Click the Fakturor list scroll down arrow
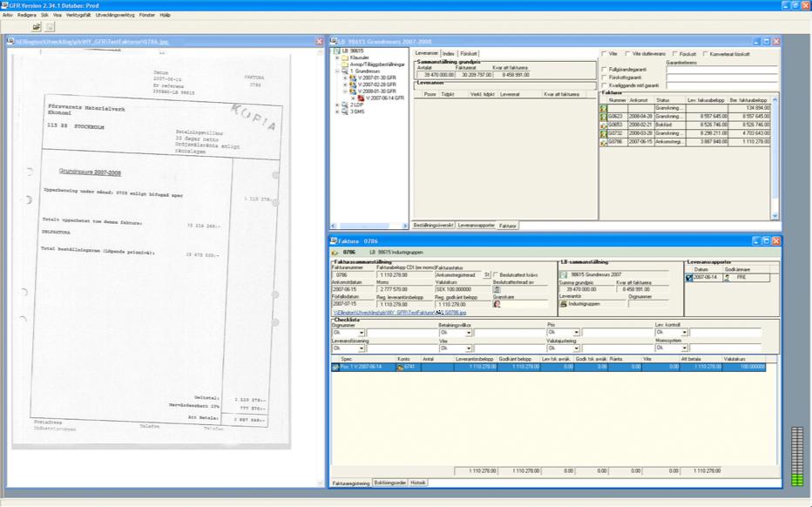Image resolution: width=812 pixels, height=507 pixels. [775, 216]
